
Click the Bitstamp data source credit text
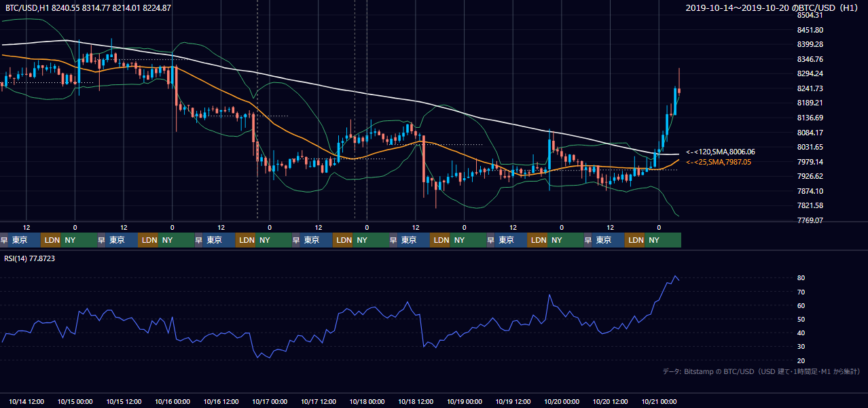coord(761,371)
